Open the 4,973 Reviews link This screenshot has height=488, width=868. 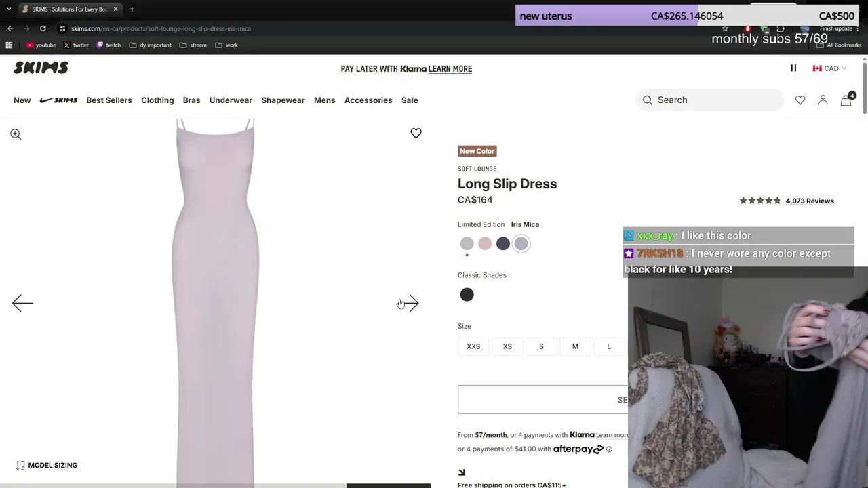[x=810, y=201]
